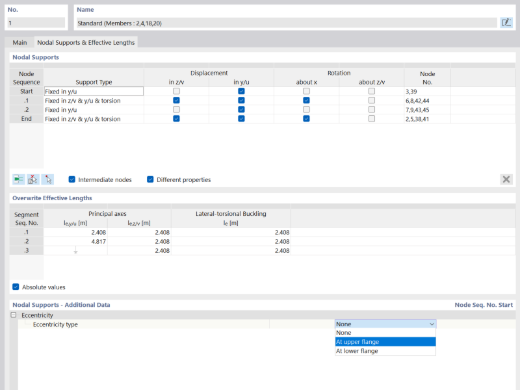Uncheck .1 row rotation about x
The image size is (520, 390).
pos(306,100)
